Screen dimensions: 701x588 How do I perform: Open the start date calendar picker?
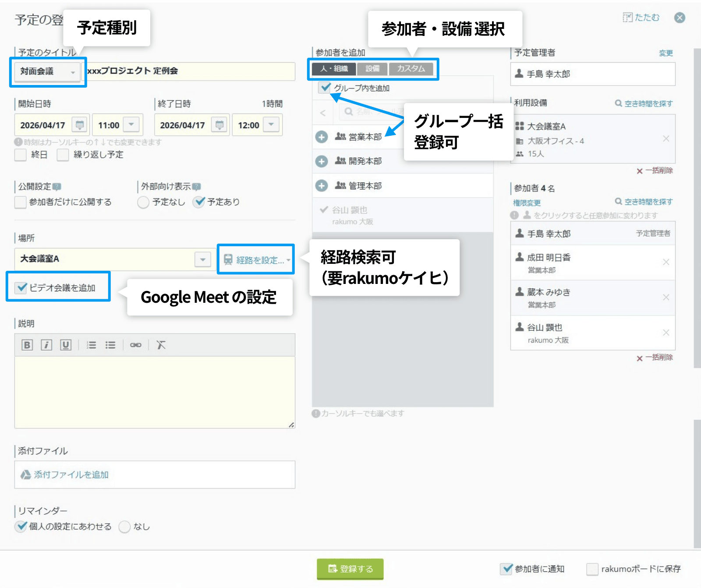(x=79, y=125)
